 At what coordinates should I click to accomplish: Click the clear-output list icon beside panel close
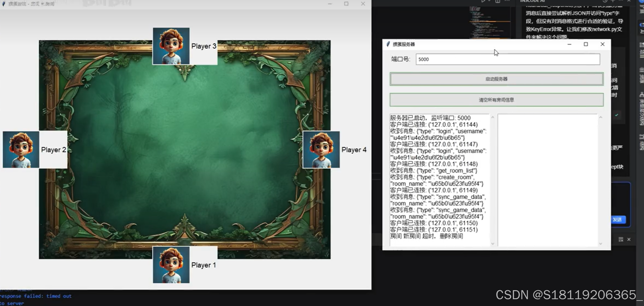(x=621, y=239)
